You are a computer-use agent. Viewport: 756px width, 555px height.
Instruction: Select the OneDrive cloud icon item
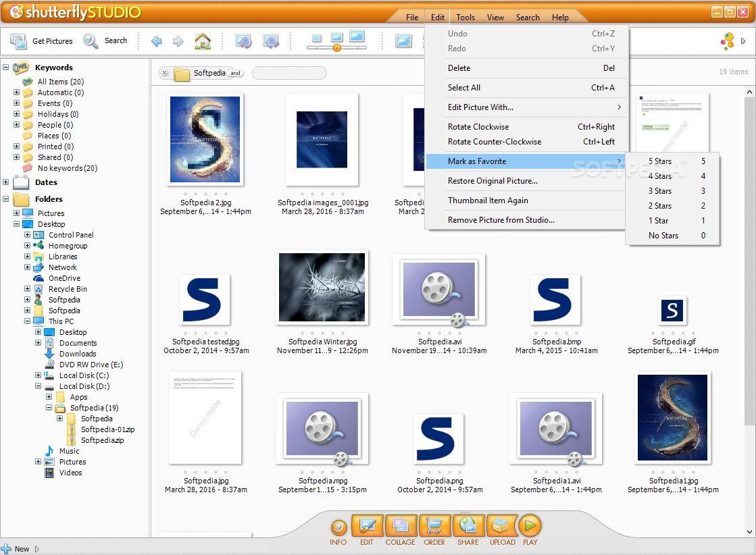39,278
